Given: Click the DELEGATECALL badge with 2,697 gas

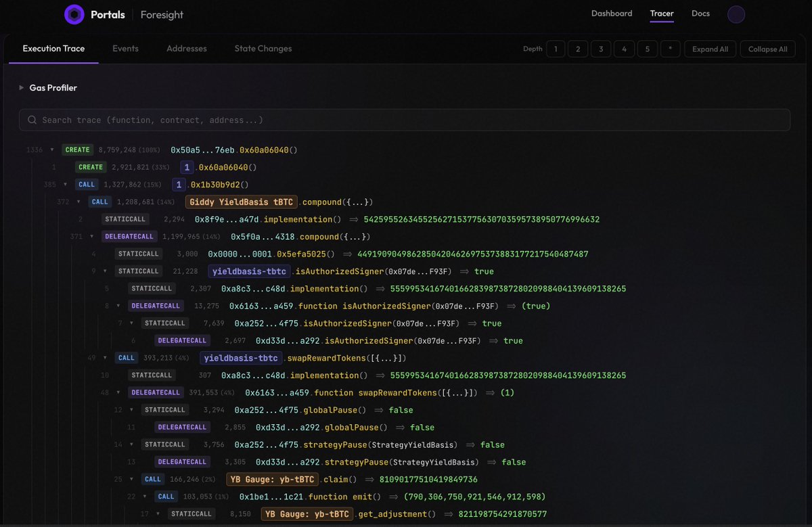Looking at the screenshot, I should (182, 340).
